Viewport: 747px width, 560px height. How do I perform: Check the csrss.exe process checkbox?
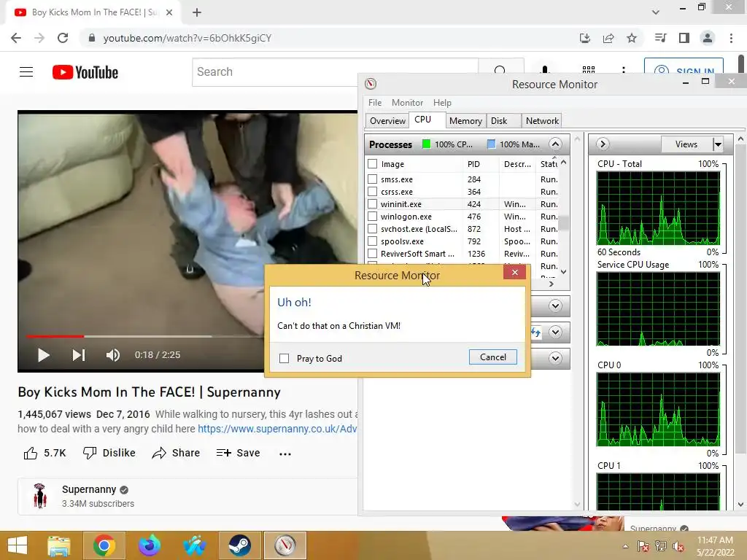pyautogui.click(x=373, y=192)
